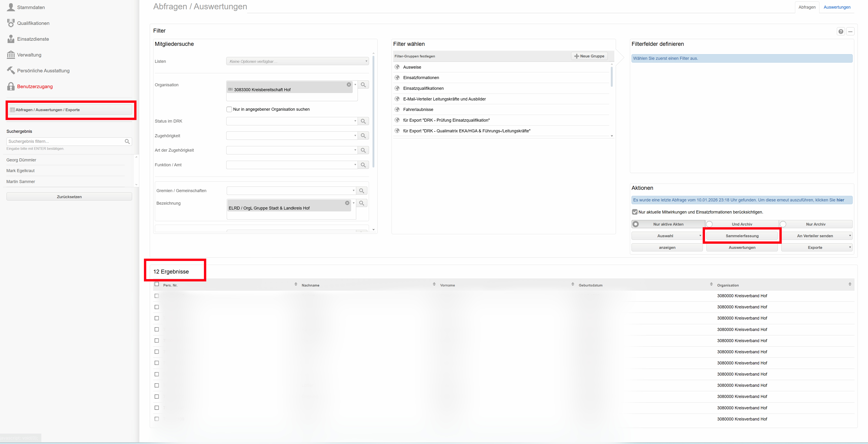Screen dimensions: 868x444
Task: Enable Nur in angegebener Organisation suchen
Action: click(229, 109)
